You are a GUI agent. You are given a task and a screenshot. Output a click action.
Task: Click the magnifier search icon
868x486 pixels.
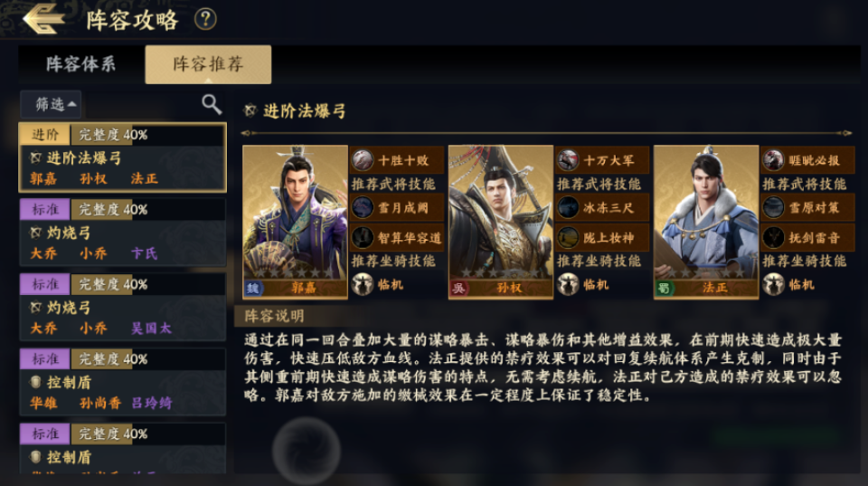tap(212, 104)
